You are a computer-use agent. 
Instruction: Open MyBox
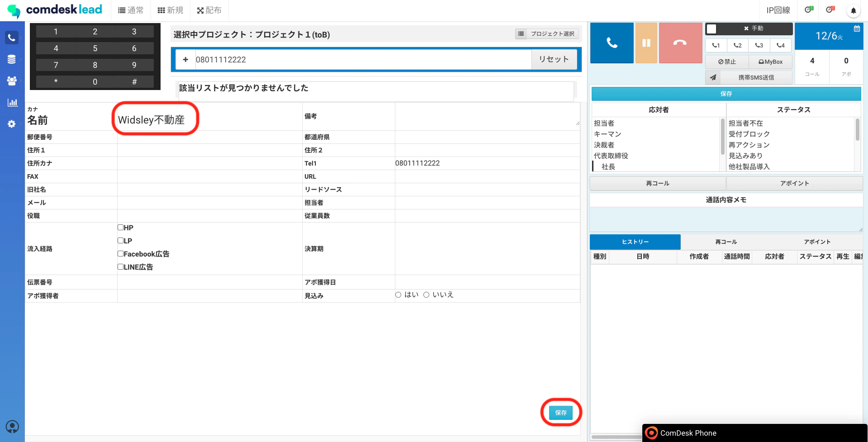[770, 62]
